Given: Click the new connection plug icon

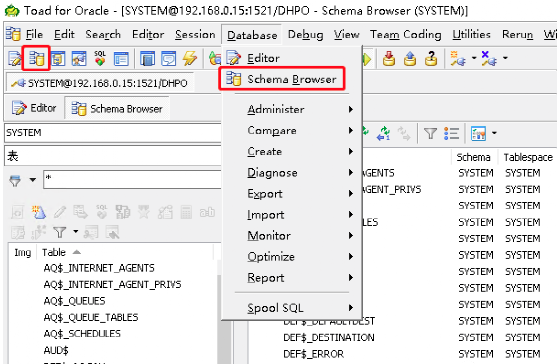Looking at the screenshot, I should (458, 59).
